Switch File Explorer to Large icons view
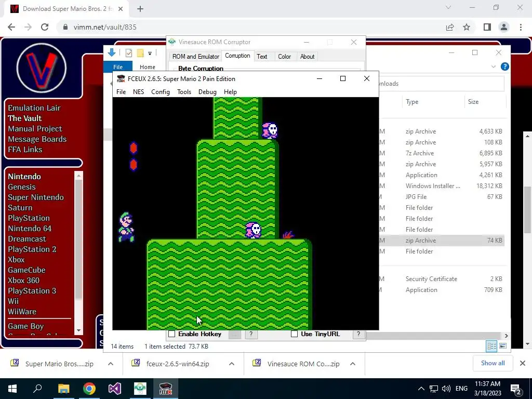 (503, 346)
